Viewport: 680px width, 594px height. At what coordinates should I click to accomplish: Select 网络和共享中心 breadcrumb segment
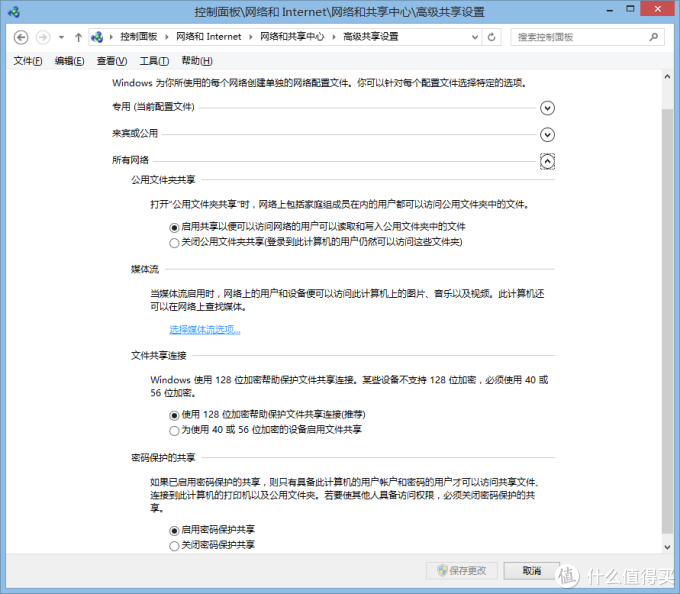pos(292,37)
